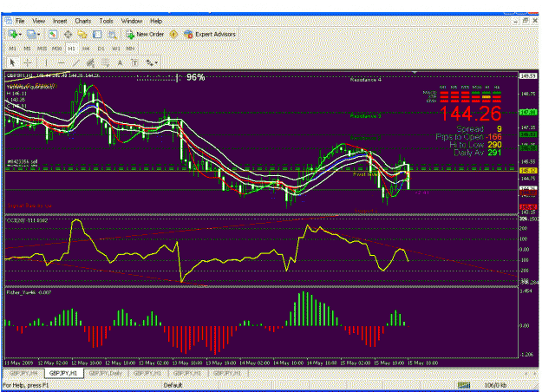
Task: Click the Fisher_Yur4ik indicator label
Action: pos(29,292)
